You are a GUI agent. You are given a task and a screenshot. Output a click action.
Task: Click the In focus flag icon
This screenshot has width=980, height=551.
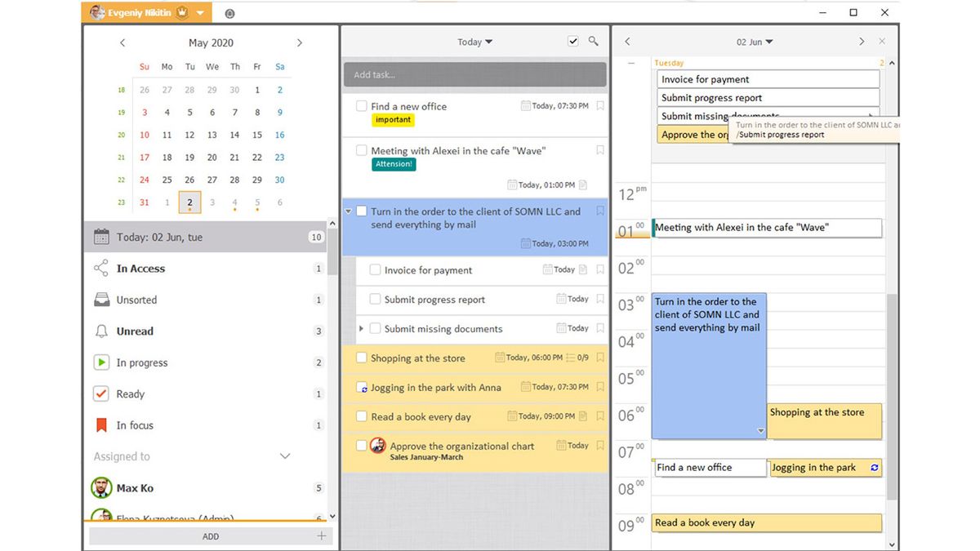101,424
